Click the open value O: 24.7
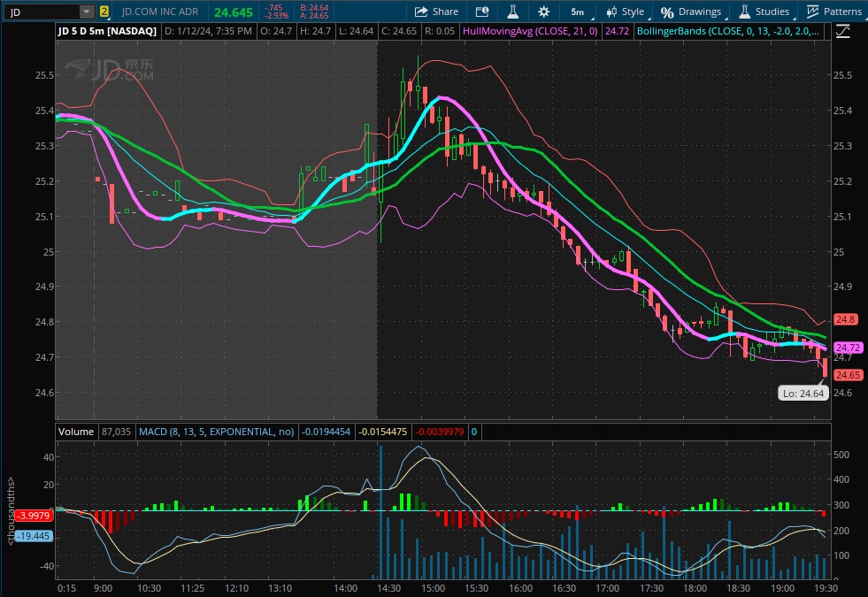Screen dimensions: 868x597 (276, 31)
